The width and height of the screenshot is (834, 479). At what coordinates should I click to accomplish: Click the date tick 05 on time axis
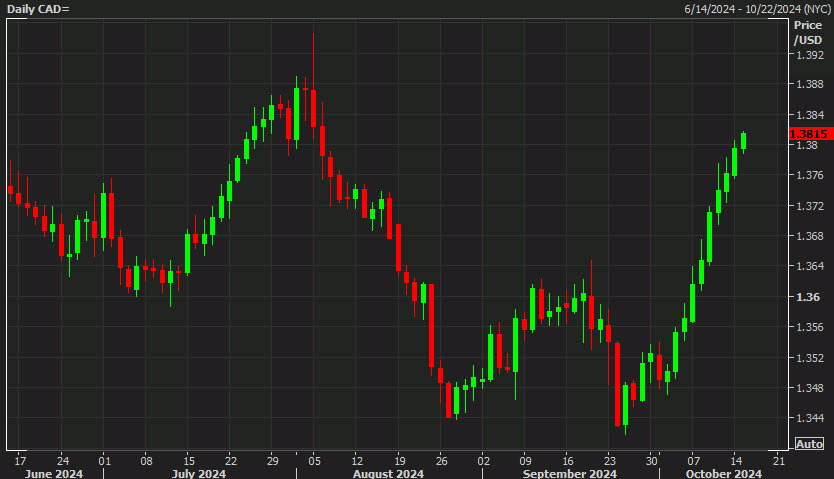click(314, 461)
